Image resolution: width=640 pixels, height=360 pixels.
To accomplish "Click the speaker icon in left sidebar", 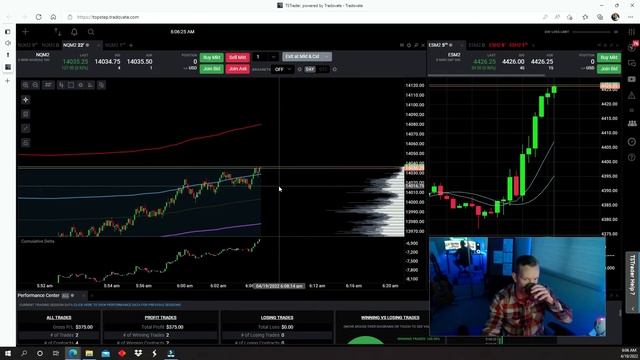I will click(8, 43).
